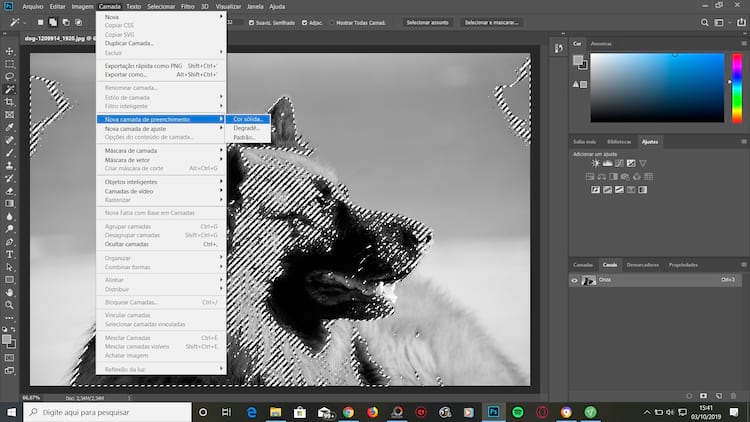Choose Cor sólida from submenu
This screenshot has width=750, height=422.
248,119
